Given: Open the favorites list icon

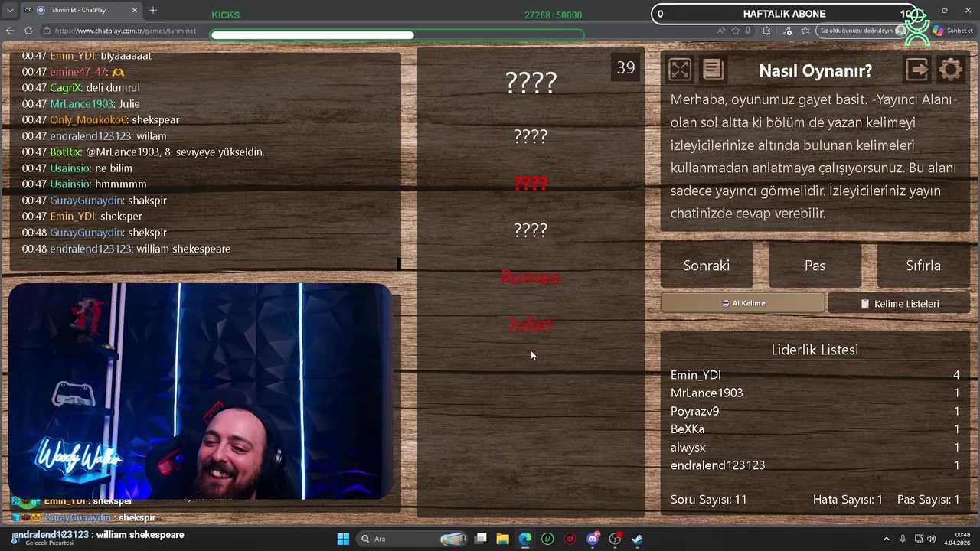Looking at the screenshot, I should click(805, 31).
